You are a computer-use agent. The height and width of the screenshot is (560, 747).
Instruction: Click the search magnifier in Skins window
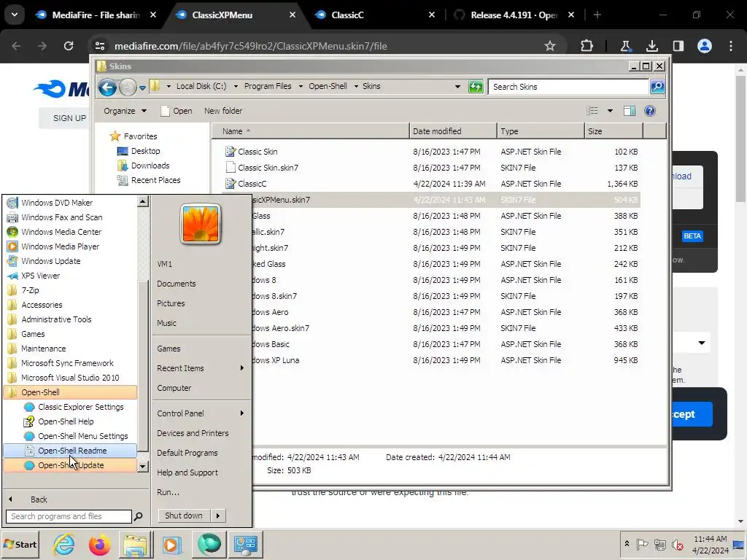click(657, 87)
